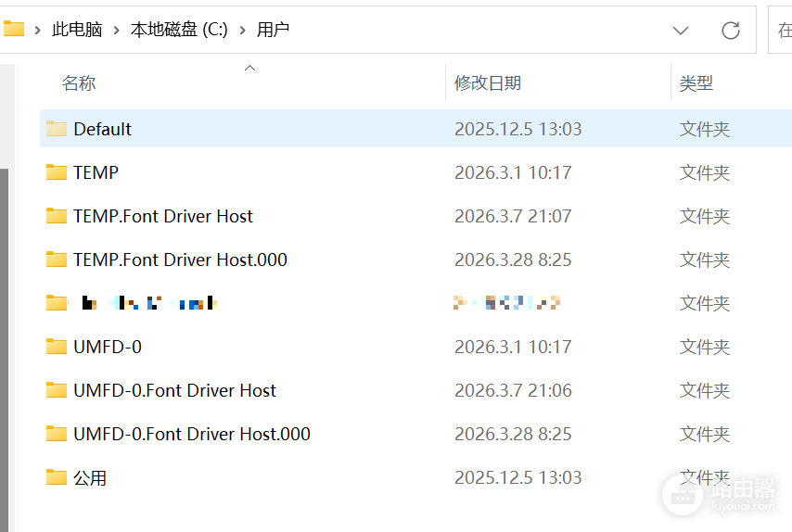Select the TEMP.Font Driver Host.000 folder icon
This screenshot has width=792, height=532.
pos(56,260)
